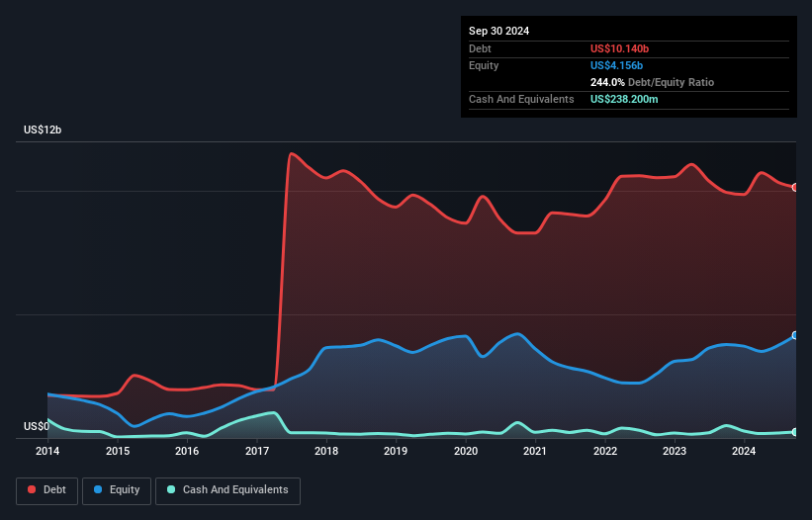Click the 2016 x-axis label

click(x=187, y=451)
